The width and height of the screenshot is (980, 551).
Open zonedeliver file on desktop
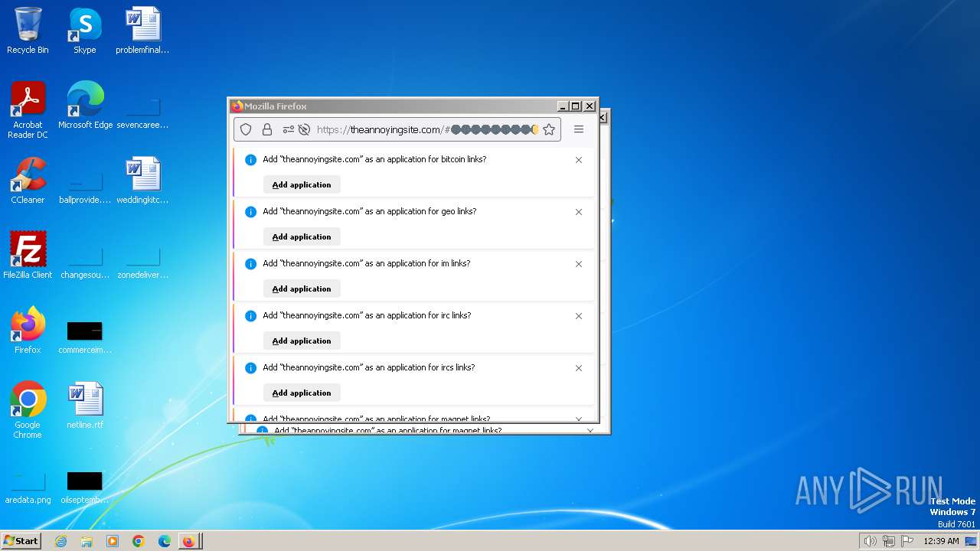click(142, 262)
